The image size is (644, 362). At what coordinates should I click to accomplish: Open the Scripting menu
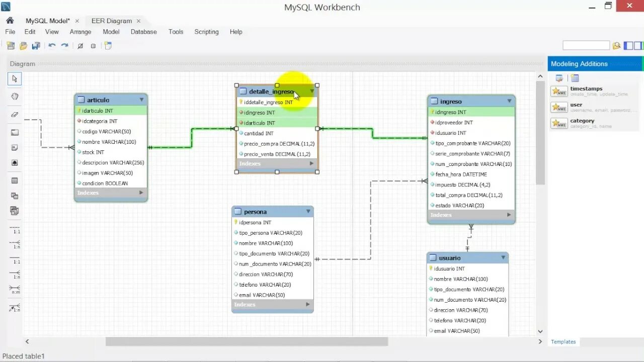(x=206, y=32)
